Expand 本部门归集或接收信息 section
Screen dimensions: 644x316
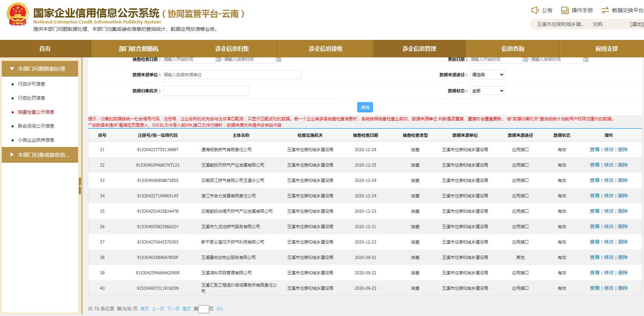point(40,155)
